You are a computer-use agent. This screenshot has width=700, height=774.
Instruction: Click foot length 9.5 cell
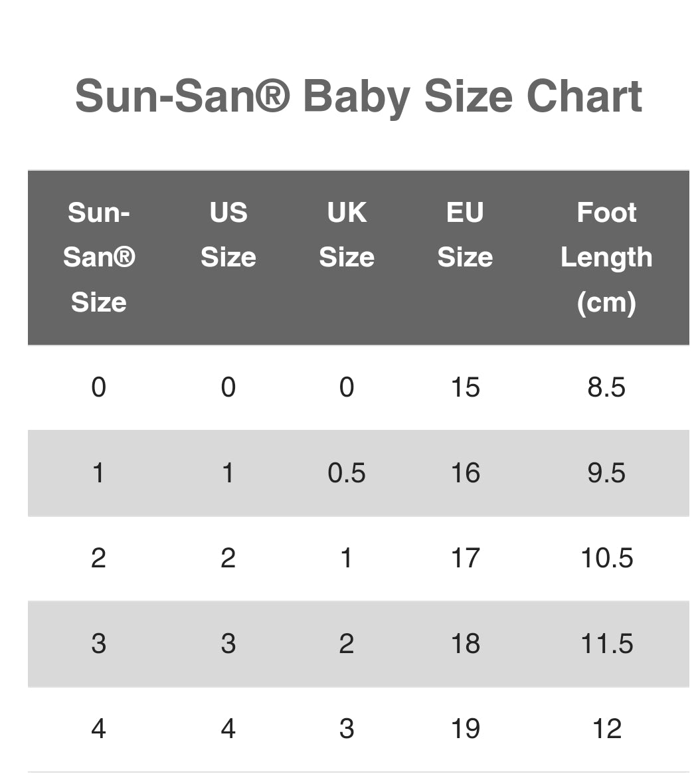pos(606,473)
